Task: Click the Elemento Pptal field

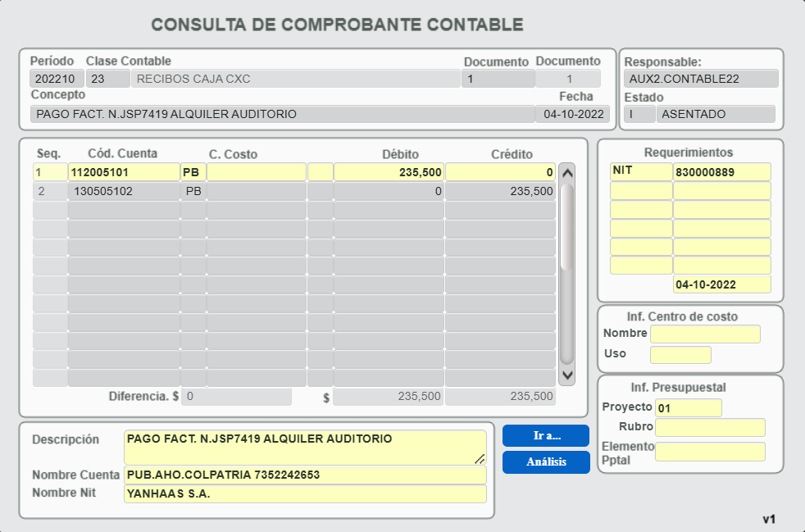Action: pos(710,452)
